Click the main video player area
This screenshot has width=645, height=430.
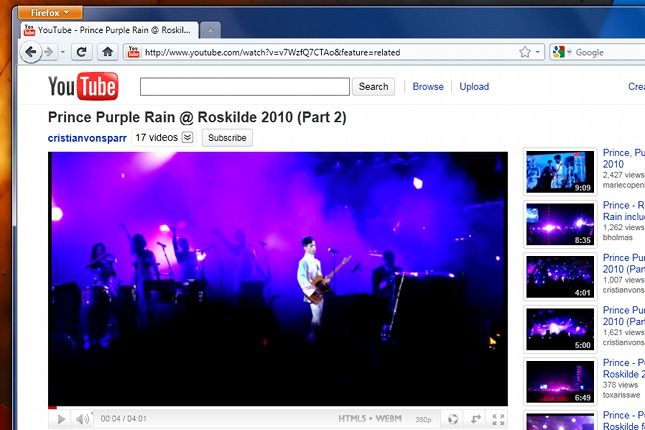278,279
